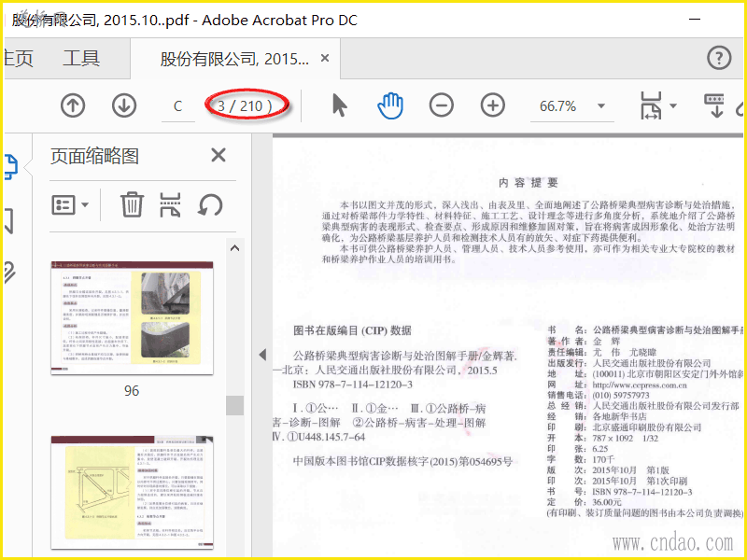Rotate pages using the rotate icon
Screen dimensions: 747x560
[210, 205]
